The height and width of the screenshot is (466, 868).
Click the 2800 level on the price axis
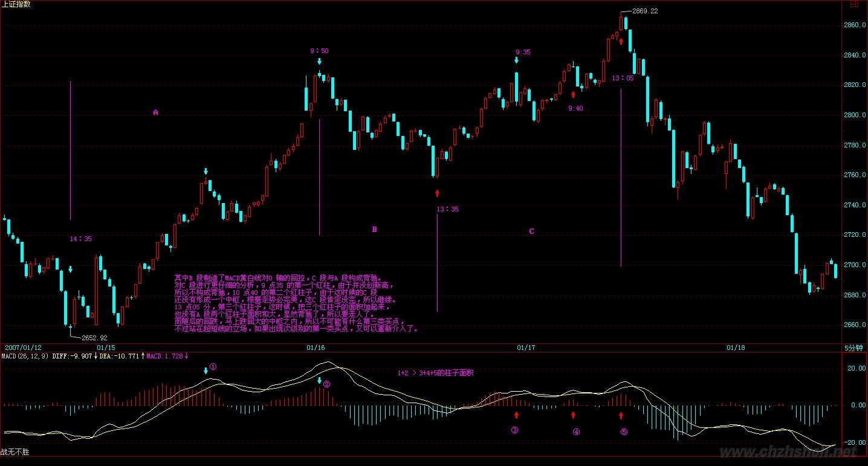click(x=852, y=115)
